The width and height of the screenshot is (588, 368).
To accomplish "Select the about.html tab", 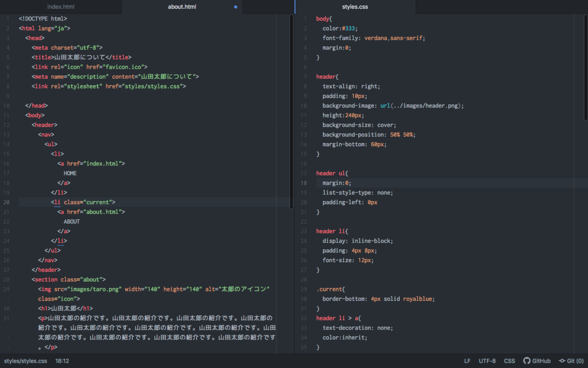I will (182, 7).
